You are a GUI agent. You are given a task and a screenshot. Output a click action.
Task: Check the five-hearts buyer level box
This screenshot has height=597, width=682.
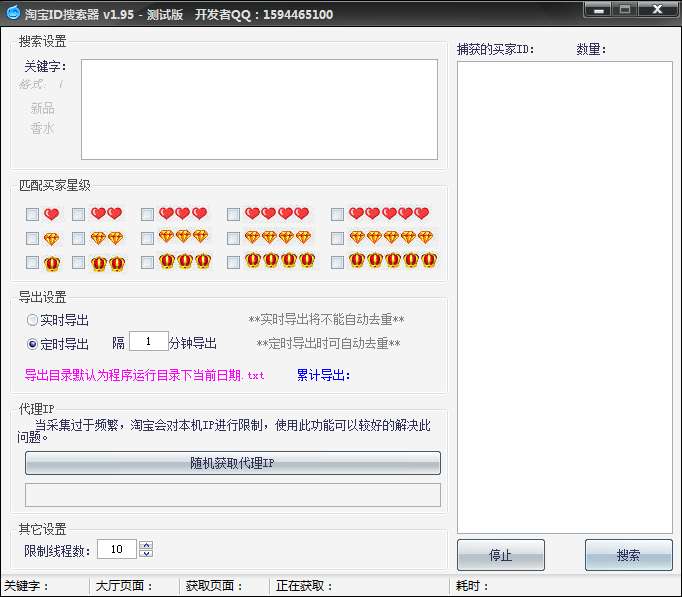click(338, 214)
